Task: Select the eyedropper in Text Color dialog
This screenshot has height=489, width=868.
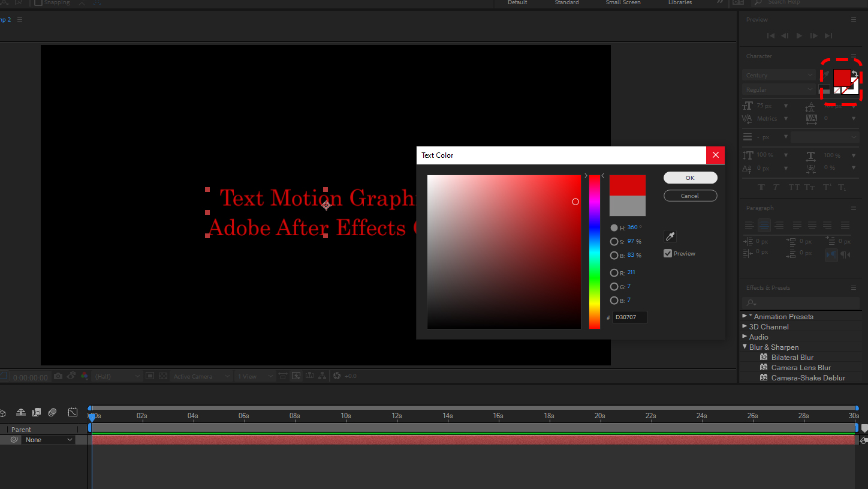Action: click(670, 236)
